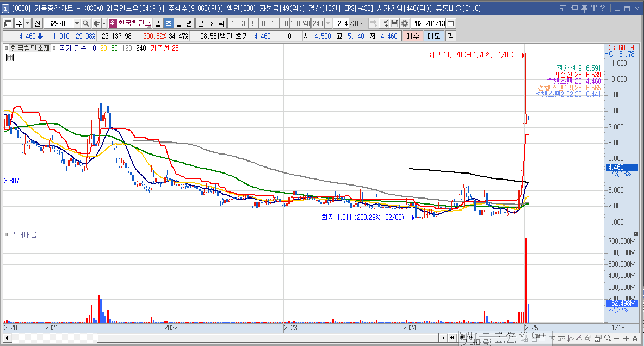Open the calendar date picker icon
This screenshot has width=644, height=346.
point(451,24)
